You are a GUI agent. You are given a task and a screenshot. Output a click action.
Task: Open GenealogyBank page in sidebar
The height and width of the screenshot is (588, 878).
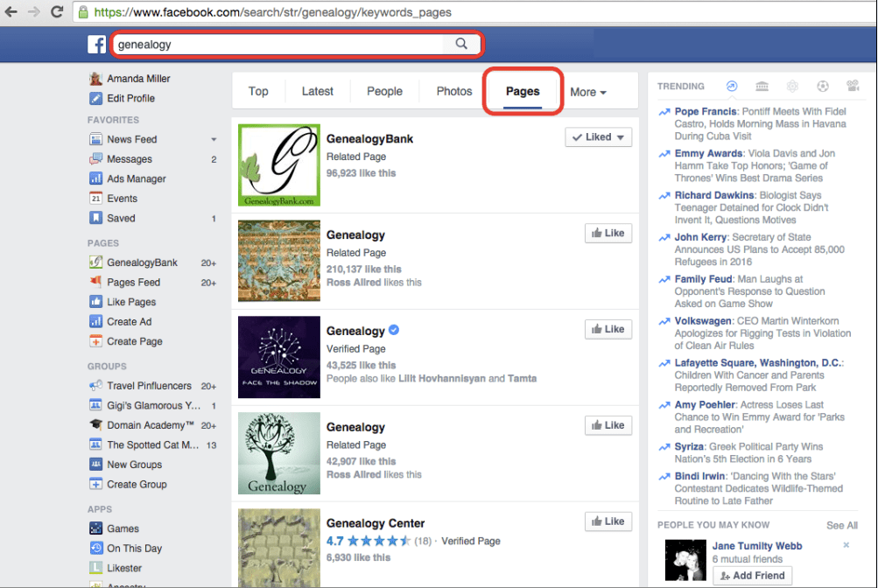click(x=142, y=262)
